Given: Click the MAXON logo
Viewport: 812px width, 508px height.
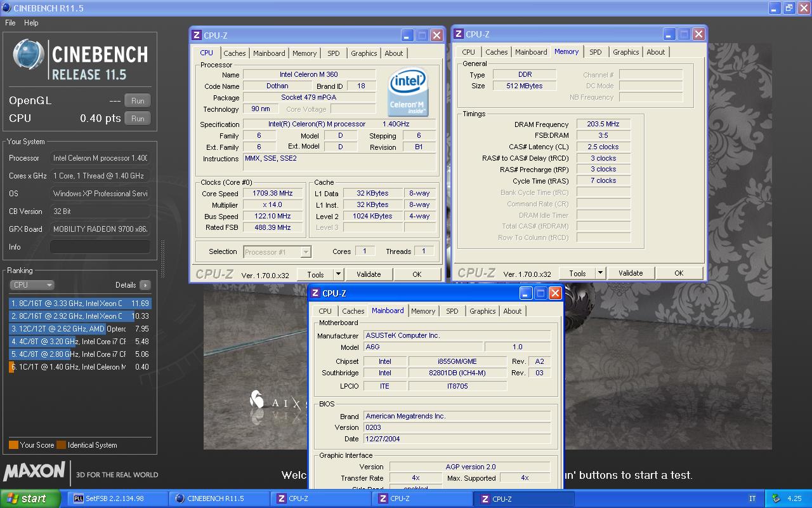Looking at the screenshot, I should click(34, 471).
